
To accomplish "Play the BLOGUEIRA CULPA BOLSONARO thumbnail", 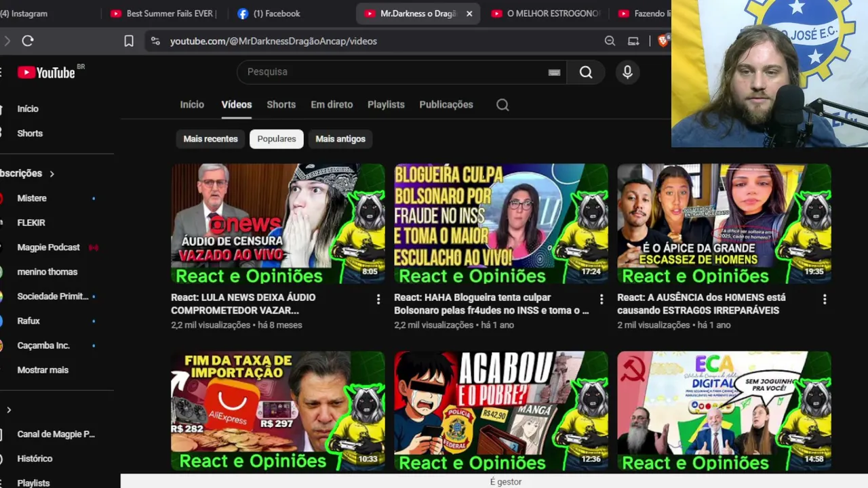I will [501, 224].
